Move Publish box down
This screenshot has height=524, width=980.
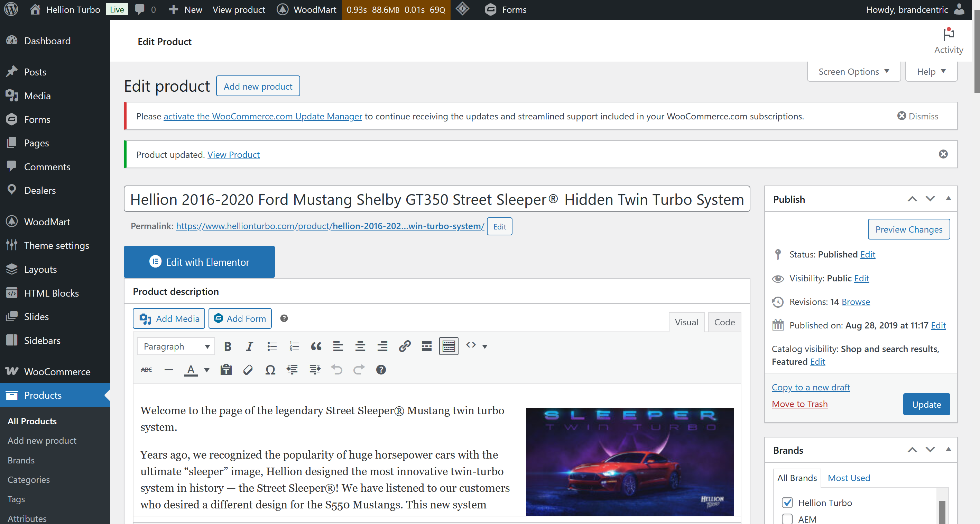point(930,199)
